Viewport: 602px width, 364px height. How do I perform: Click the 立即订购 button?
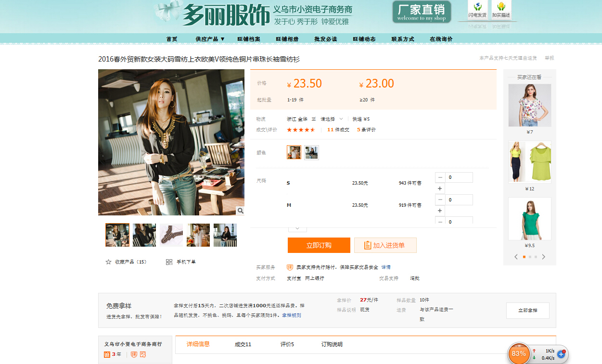click(x=319, y=245)
